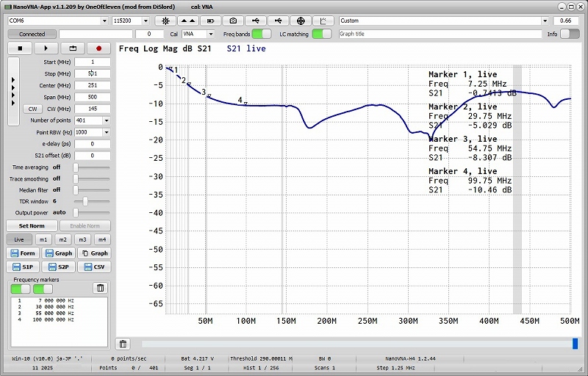Screen dimensions: 588x376
Task: Click the battery icon in toolbar
Action: coord(211,21)
